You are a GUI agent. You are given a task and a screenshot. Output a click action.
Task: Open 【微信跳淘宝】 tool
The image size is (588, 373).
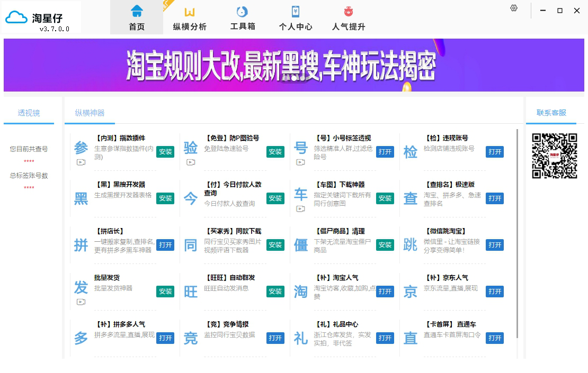[x=495, y=245]
